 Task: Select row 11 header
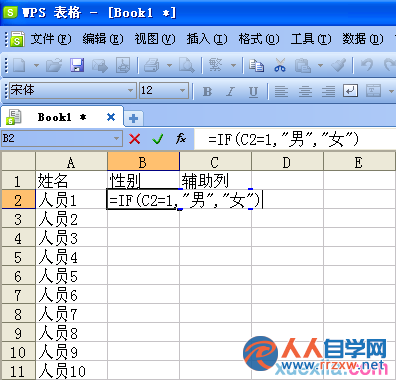pos(18,371)
